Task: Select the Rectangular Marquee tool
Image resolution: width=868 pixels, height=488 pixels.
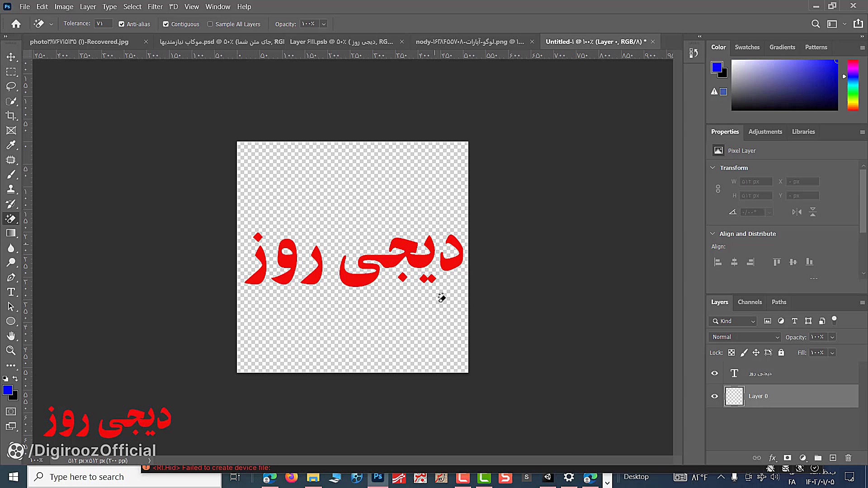Action: [x=11, y=72]
